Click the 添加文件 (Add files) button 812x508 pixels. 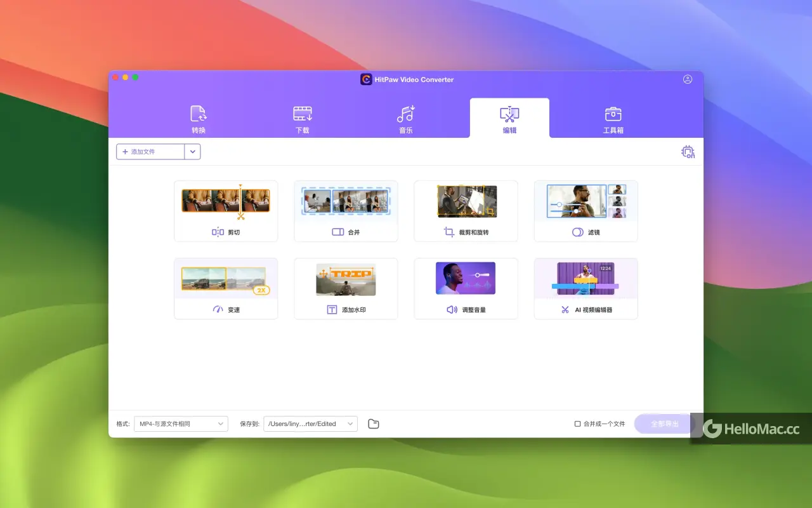tap(150, 152)
